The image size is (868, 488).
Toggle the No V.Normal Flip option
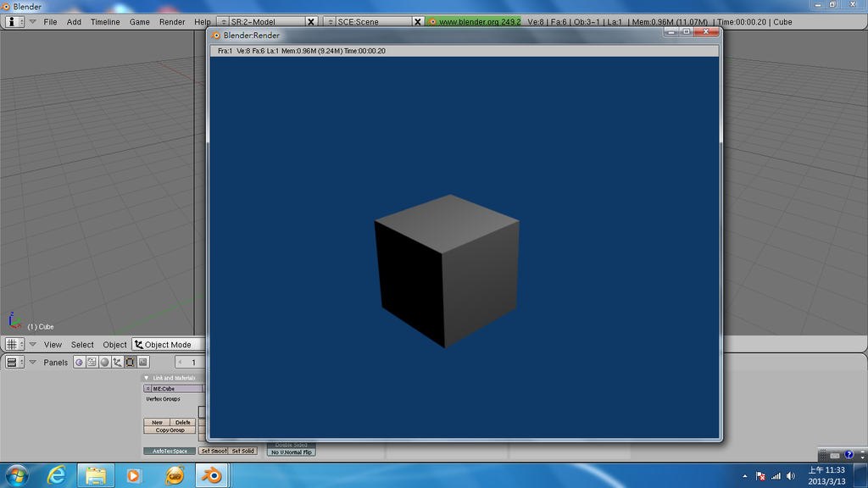click(x=292, y=452)
